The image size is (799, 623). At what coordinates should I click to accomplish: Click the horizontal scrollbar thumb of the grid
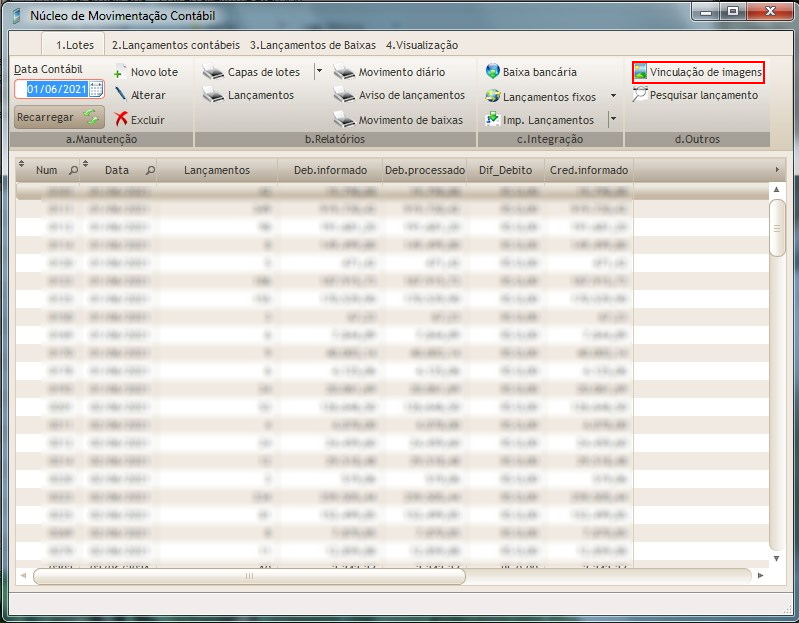click(249, 576)
